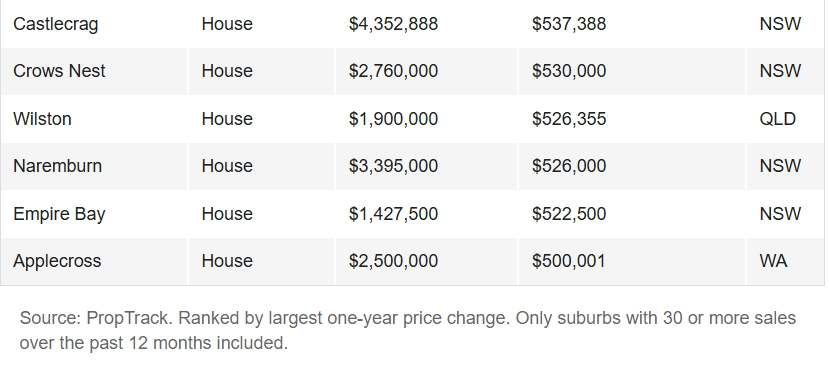
Task: Click the Applecross suburb name
Action: 57,261
